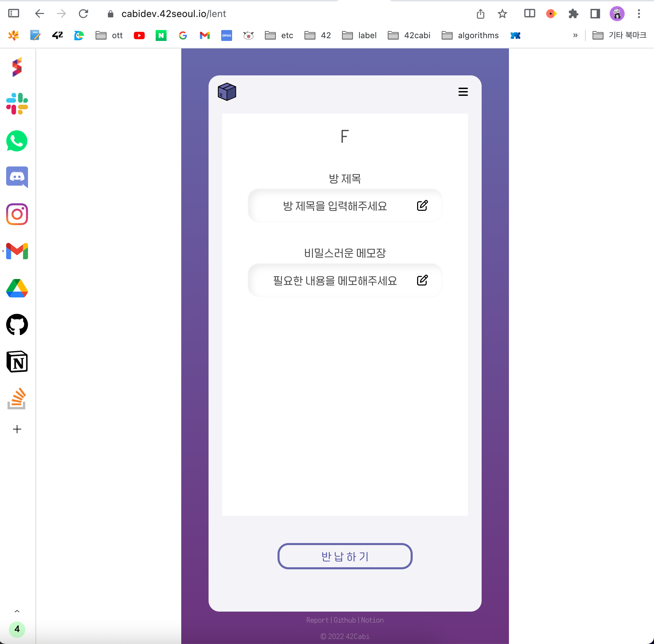Open Gmail from the sidebar
This screenshot has width=654, height=644.
point(17,251)
